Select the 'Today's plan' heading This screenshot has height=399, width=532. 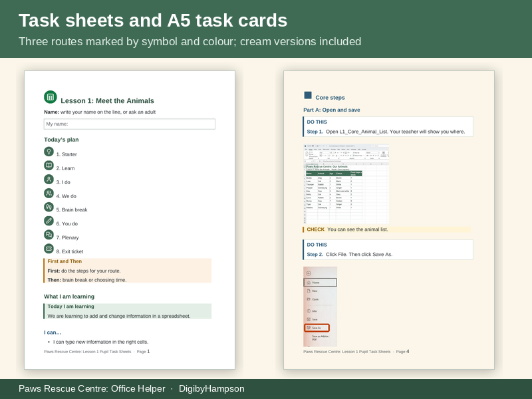coord(61,140)
